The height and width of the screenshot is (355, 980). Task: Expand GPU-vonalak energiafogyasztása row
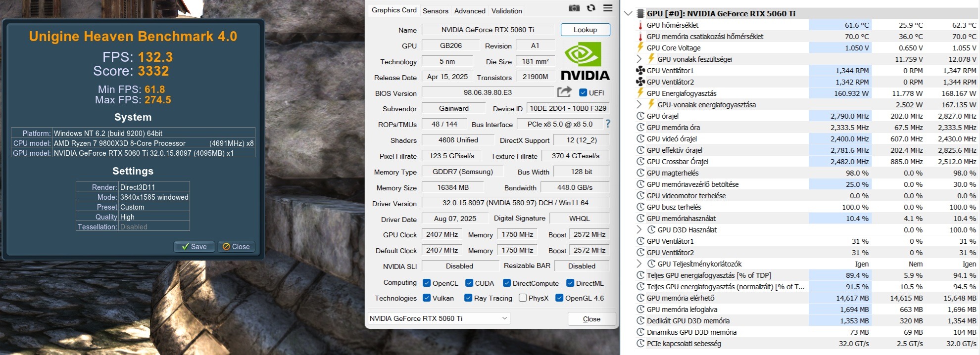pos(639,104)
